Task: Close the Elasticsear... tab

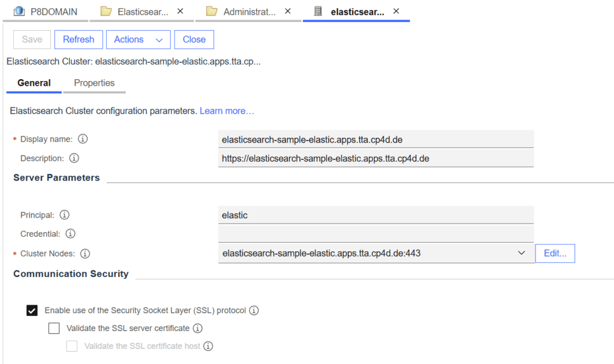Action: coord(180,11)
